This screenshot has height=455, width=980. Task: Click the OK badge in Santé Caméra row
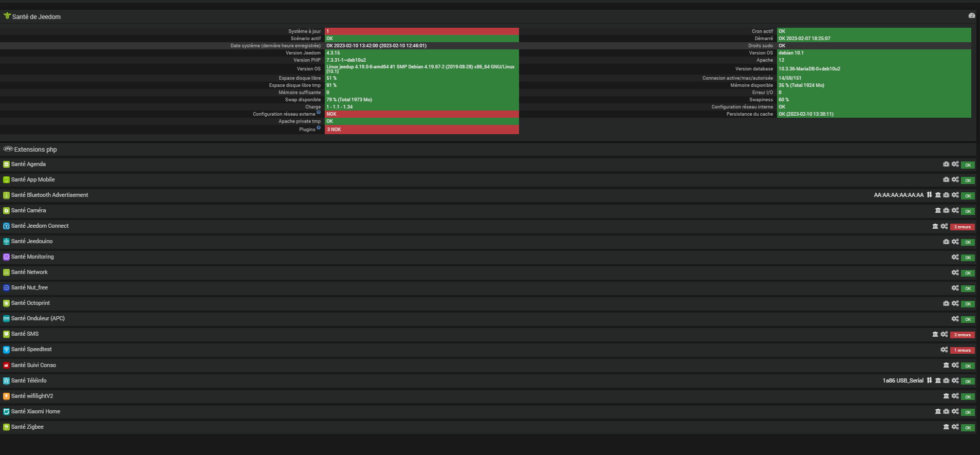968,211
